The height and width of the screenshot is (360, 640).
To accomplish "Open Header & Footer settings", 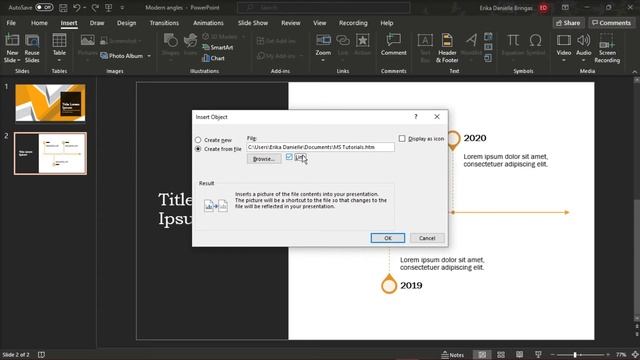I will pos(447,48).
